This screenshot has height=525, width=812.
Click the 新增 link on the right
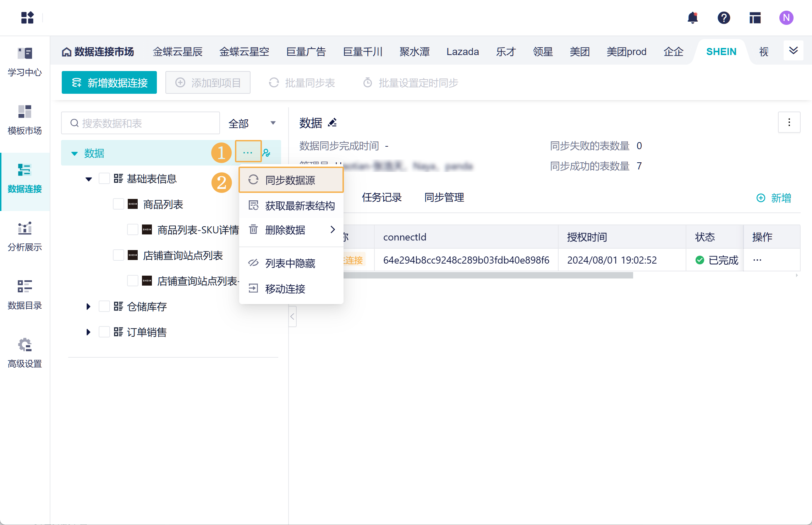(x=774, y=198)
